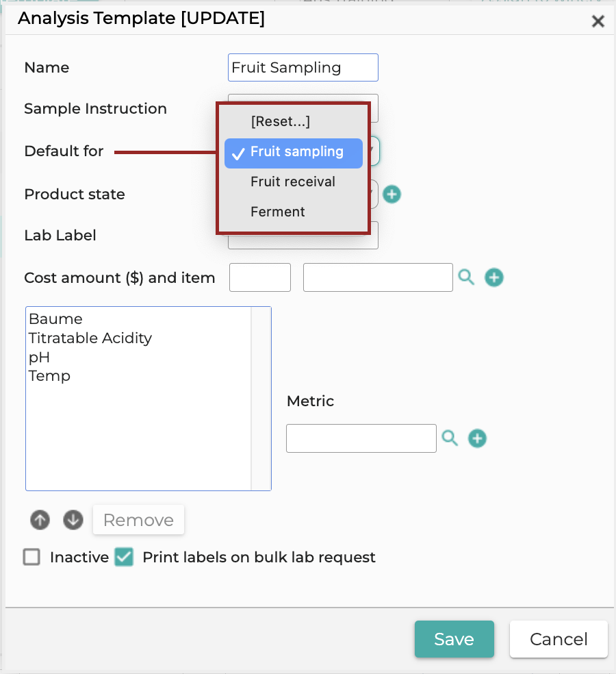The height and width of the screenshot is (674, 616).
Task: Focus the Name field containing Fruit Sampling
Action: click(303, 68)
